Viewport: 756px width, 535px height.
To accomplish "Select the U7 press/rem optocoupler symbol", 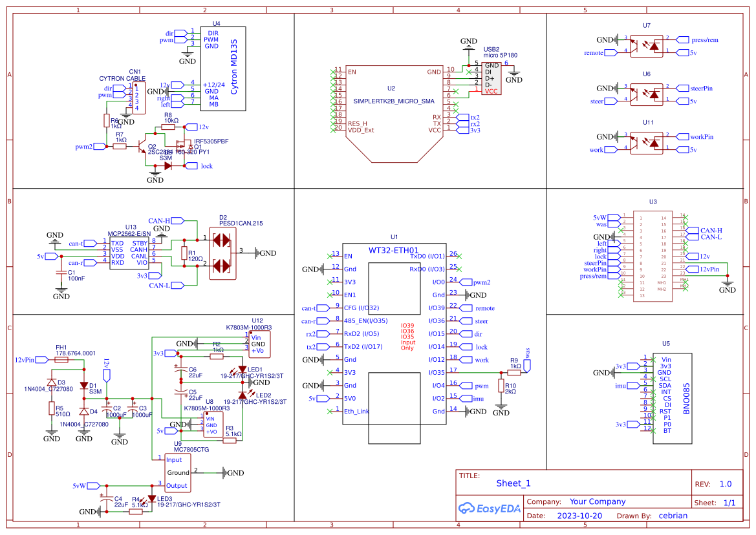I will coord(647,45).
